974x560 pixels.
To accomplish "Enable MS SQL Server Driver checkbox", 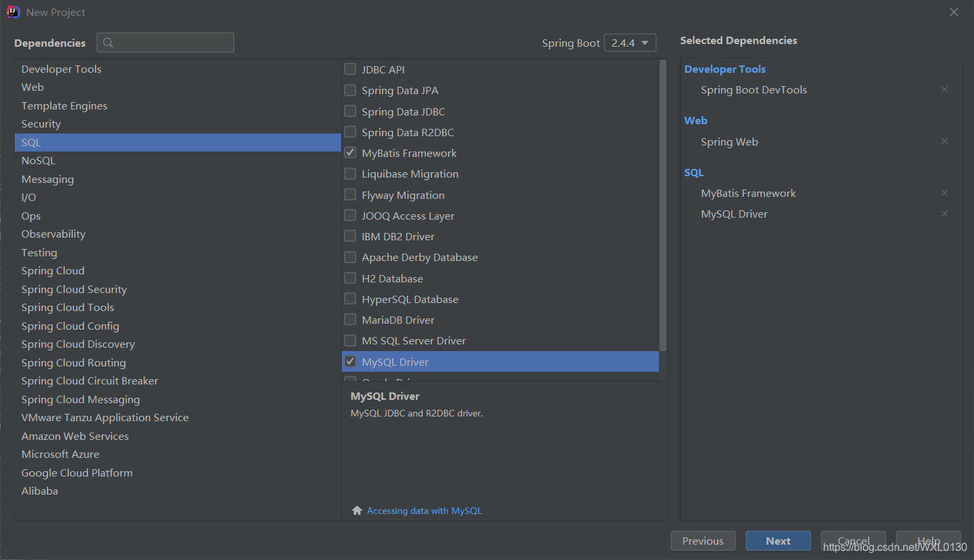I will click(x=350, y=340).
